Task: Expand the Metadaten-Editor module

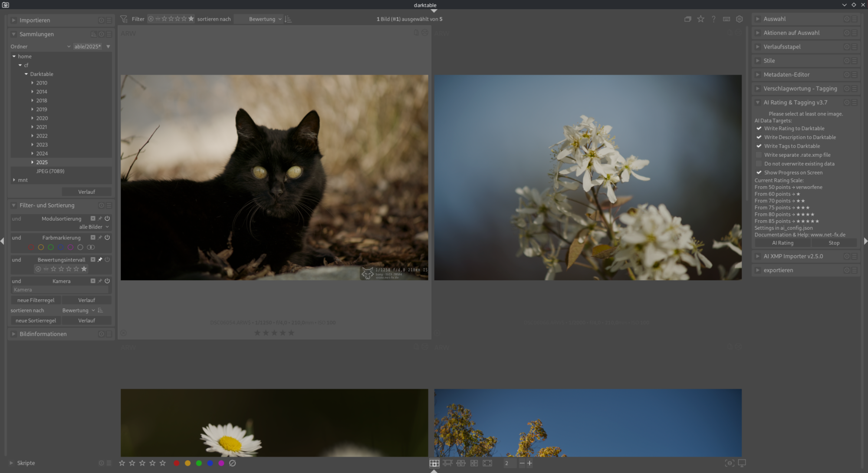Action: 786,75
